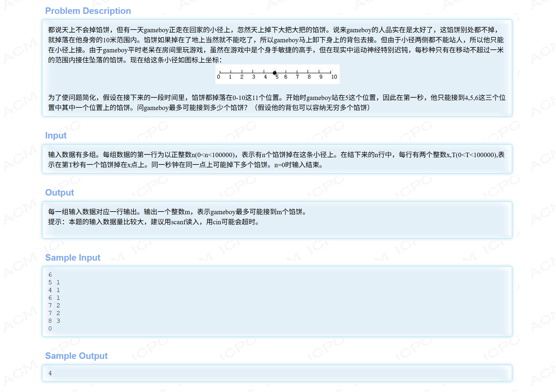Click the number 0 on the axis image
556x392 pixels.
click(219, 77)
